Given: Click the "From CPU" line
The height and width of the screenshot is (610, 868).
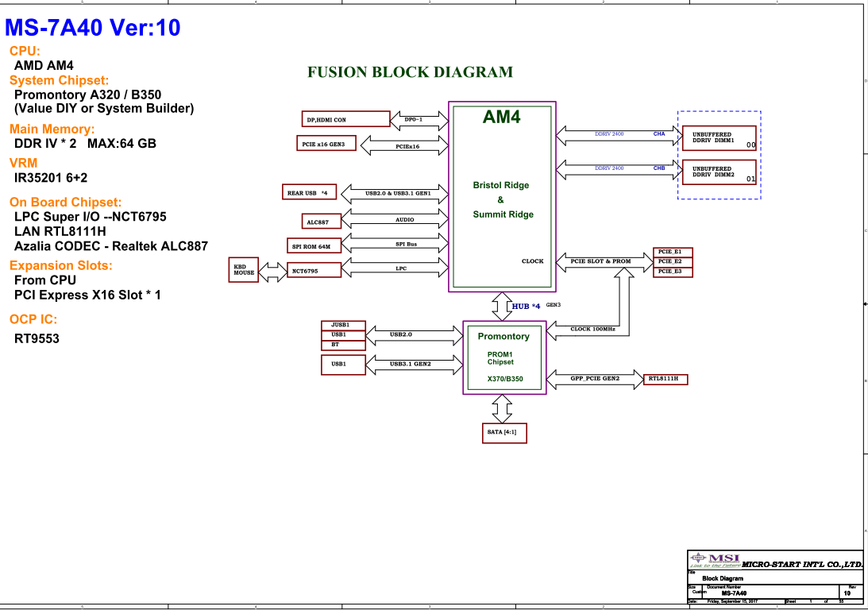Looking at the screenshot, I should [x=45, y=280].
